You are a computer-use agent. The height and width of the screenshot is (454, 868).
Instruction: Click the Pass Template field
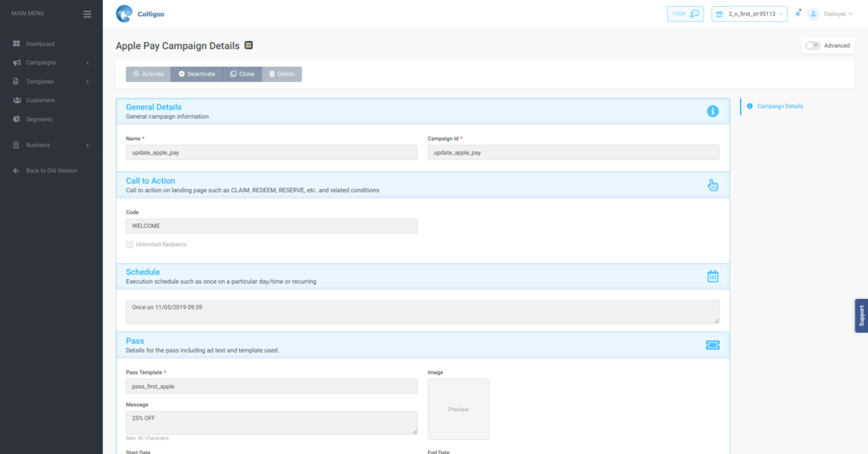coord(272,387)
